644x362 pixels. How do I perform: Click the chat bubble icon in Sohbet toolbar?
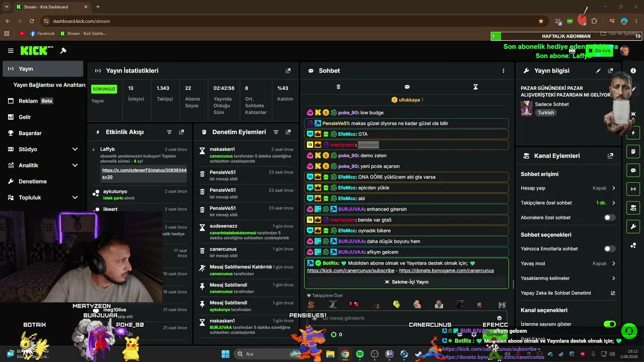pyautogui.click(x=407, y=87)
